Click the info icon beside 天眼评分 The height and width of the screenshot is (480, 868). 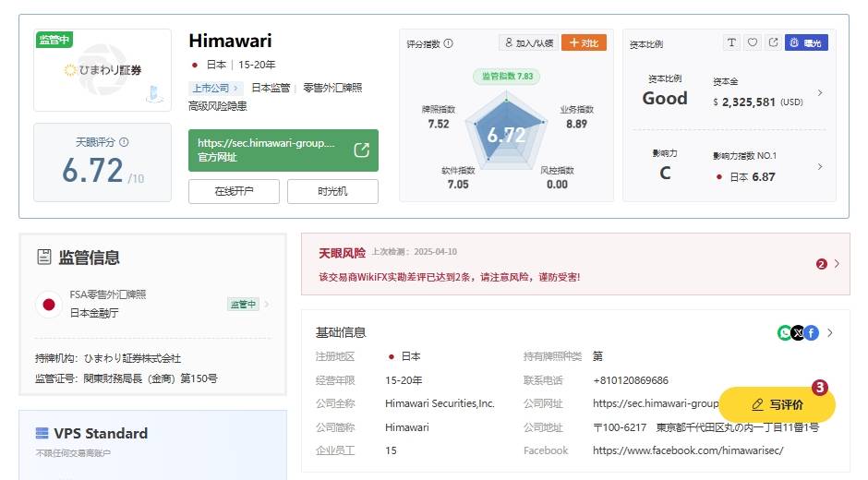[124, 142]
